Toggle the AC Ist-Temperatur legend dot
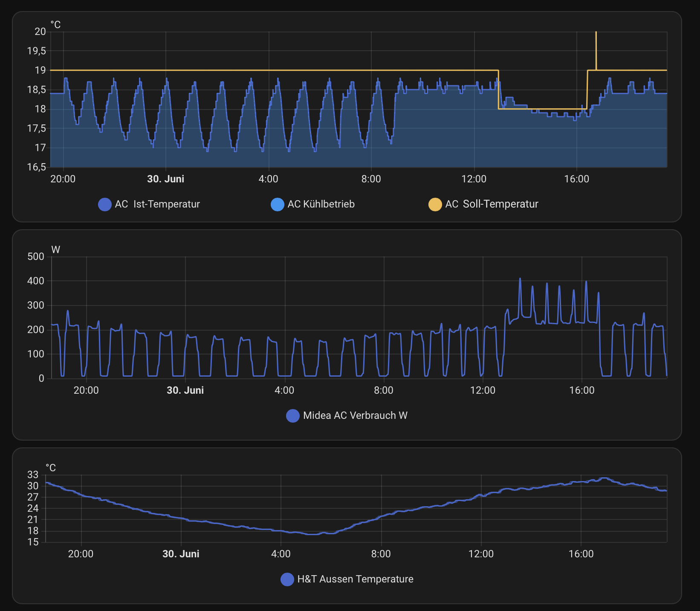This screenshot has width=700, height=611. (104, 205)
